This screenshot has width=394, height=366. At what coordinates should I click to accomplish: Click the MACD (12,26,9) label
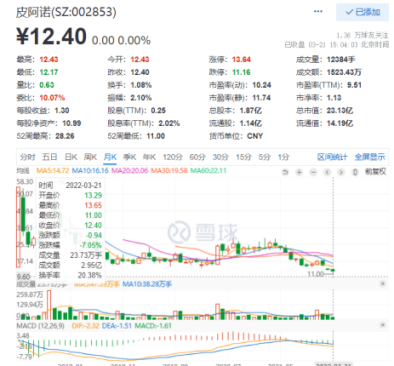41,326
